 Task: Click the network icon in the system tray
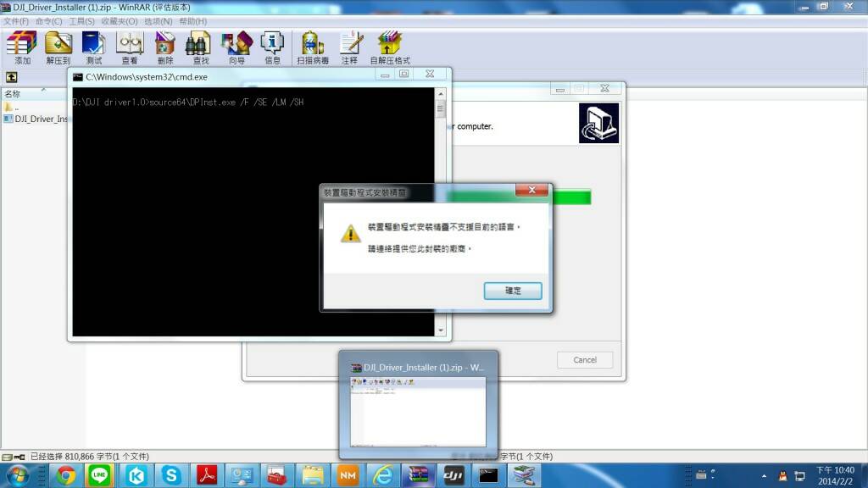(800, 476)
